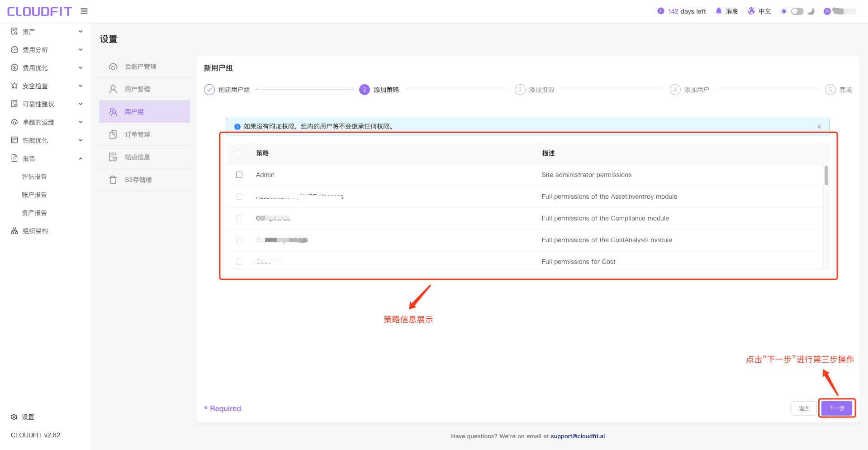Click the 云账户管理 cloud icon

[x=113, y=67]
